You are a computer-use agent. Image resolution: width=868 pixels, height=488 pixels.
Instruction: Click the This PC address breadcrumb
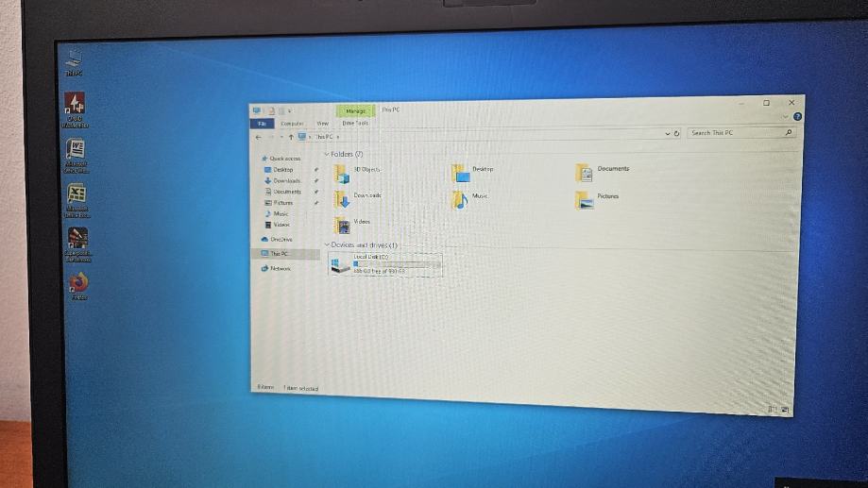tap(324, 137)
